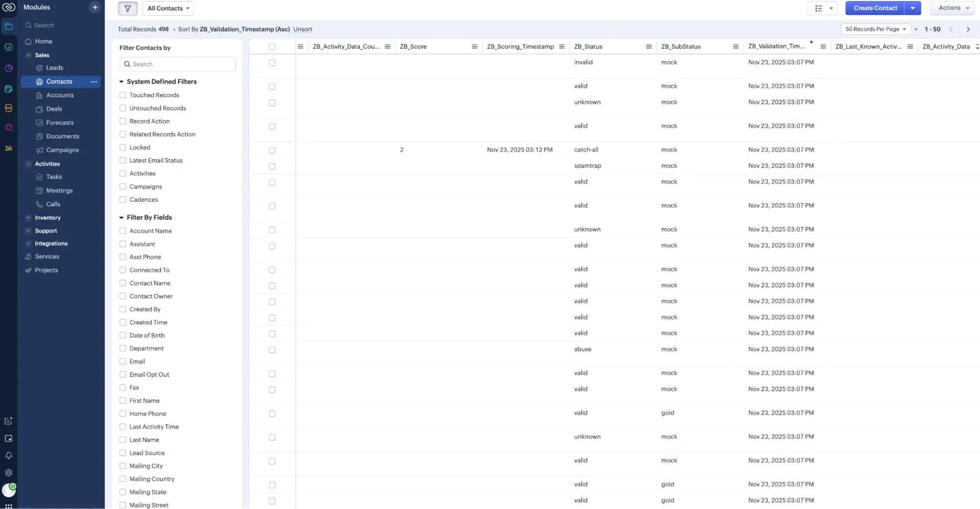Open the All Contacts view dropdown
Image resolution: width=980 pixels, height=509 pixels.
(x=168, y=8)
